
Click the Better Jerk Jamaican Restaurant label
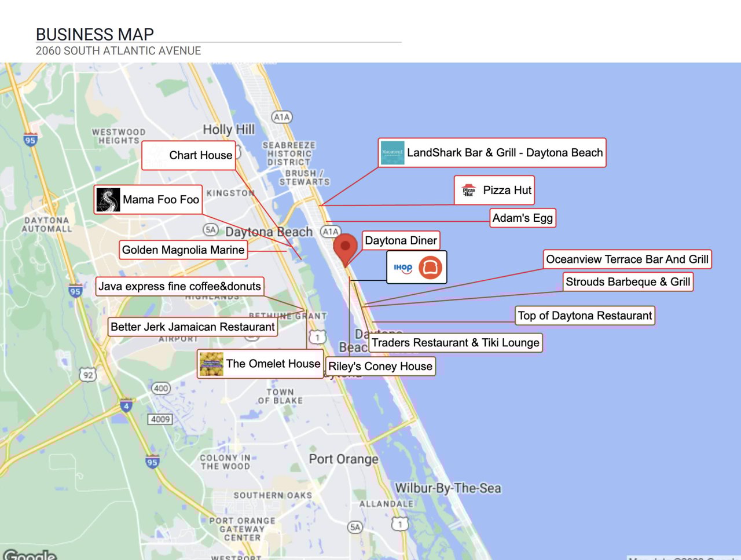tap(192, 327)
